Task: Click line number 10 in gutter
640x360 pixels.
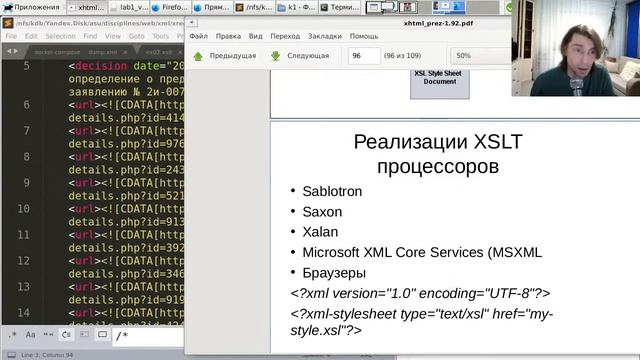Action: click(x=23, y=209)
